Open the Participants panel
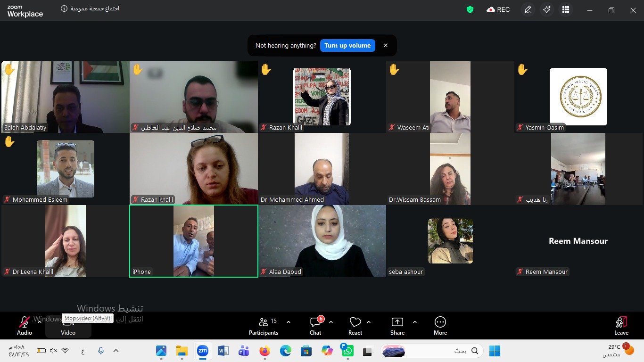 264,326
